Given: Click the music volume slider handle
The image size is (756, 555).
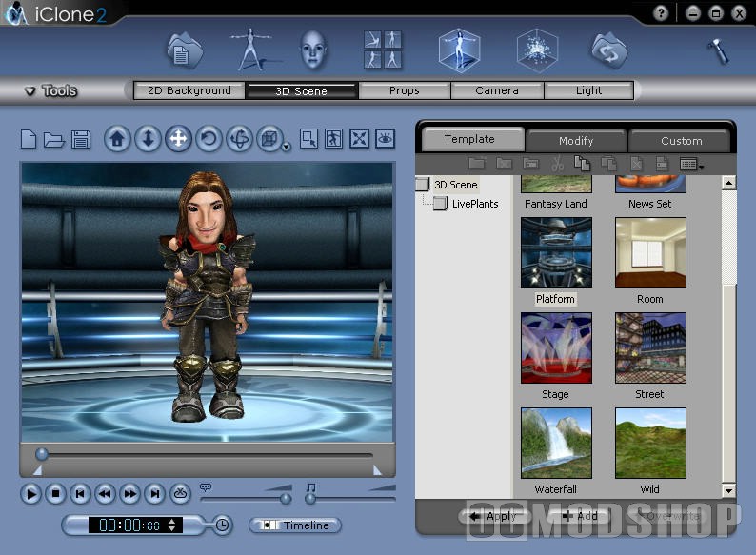Looking at the screenshot, I should click(309, 499).
